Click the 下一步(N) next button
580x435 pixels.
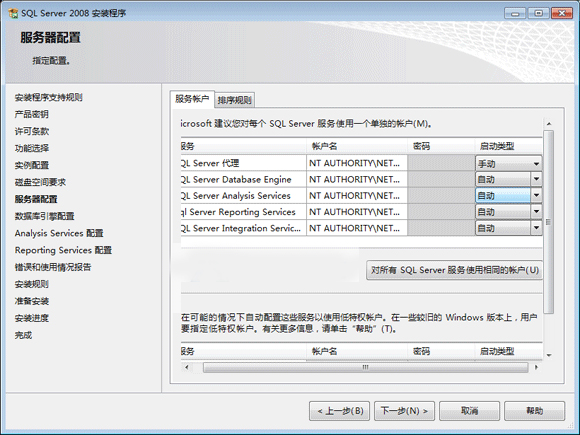coord(404,411)
